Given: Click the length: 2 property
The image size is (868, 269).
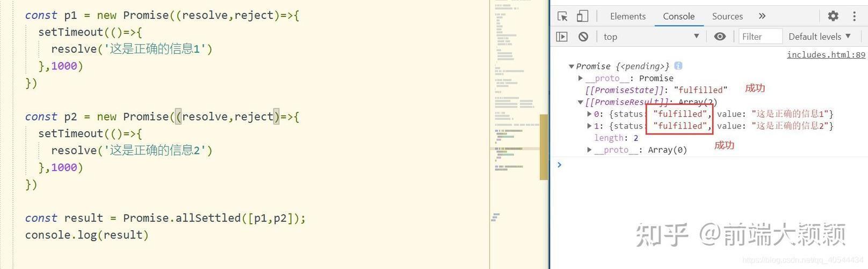Looking at the screenshot, I should [x=616, y=138].
